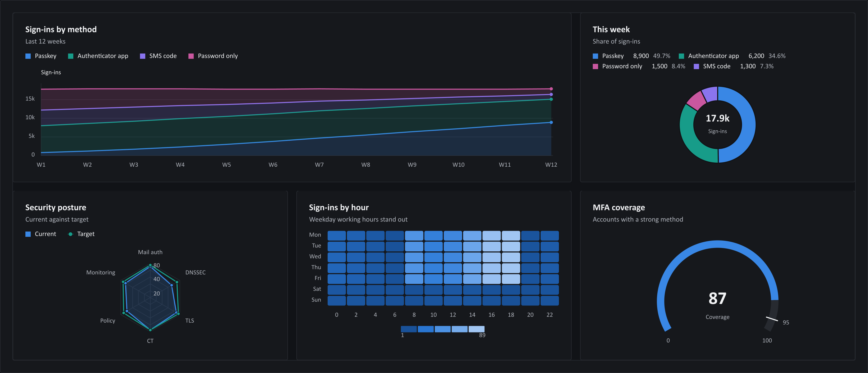The height and width of the screenshot is (373, 868).
Task: Click the Fri hour 16 heatmap cell
Action: (x=492, y=279)
